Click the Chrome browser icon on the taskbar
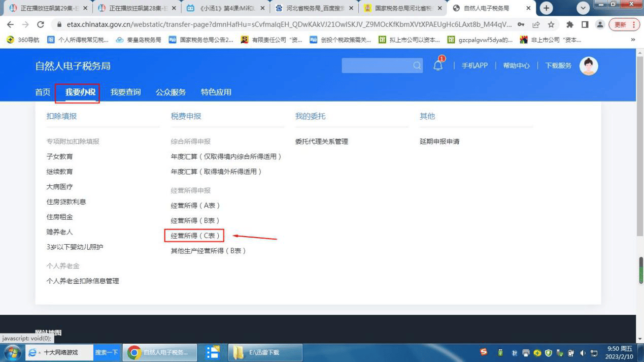This screenshot has height=362, width=644. (133, 352)
